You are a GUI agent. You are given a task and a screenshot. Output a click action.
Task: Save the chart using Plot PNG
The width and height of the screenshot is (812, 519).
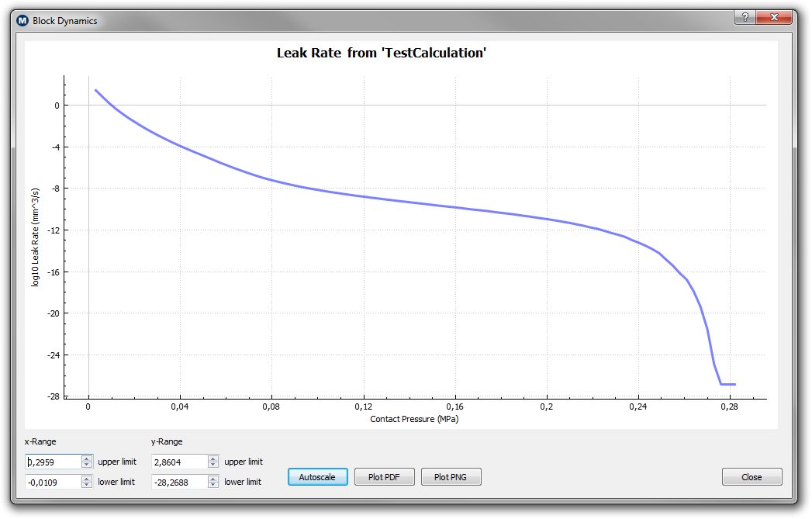tap(451, 477)
